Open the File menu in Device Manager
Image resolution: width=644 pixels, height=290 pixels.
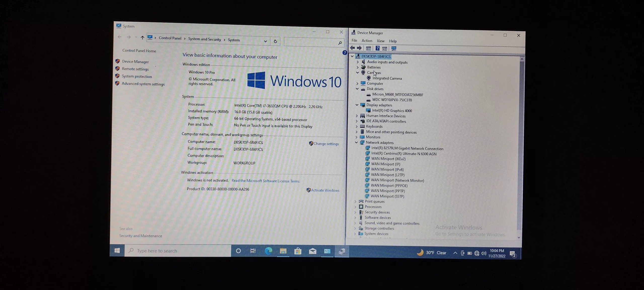click(x=354, y=40)
